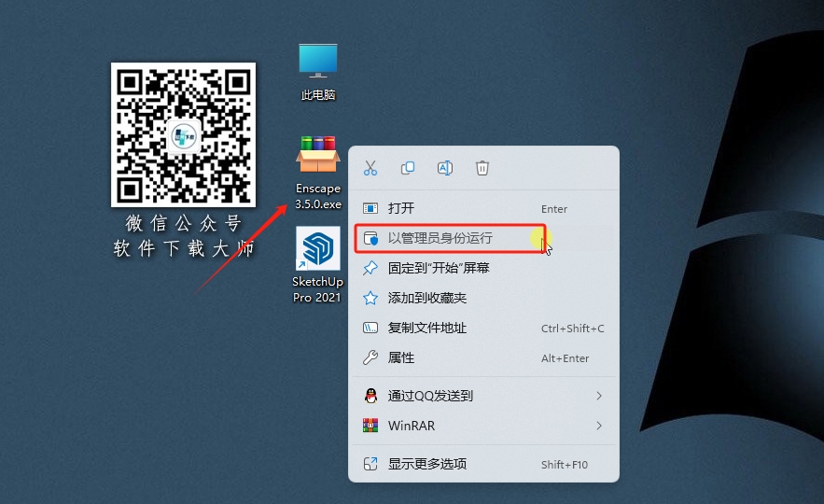This screenshot has height=504, width=824.
Task: Select the 此电脑 desktop icon
Action: point(318,72)
